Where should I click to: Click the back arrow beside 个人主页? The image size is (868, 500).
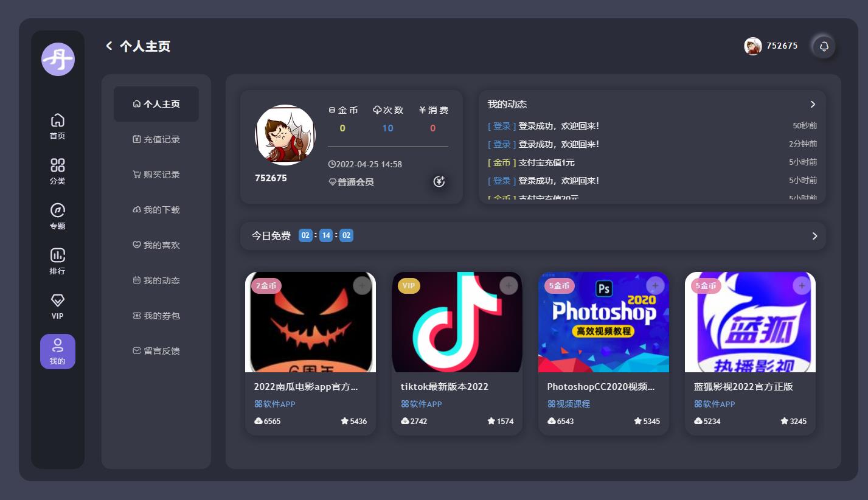109,46
